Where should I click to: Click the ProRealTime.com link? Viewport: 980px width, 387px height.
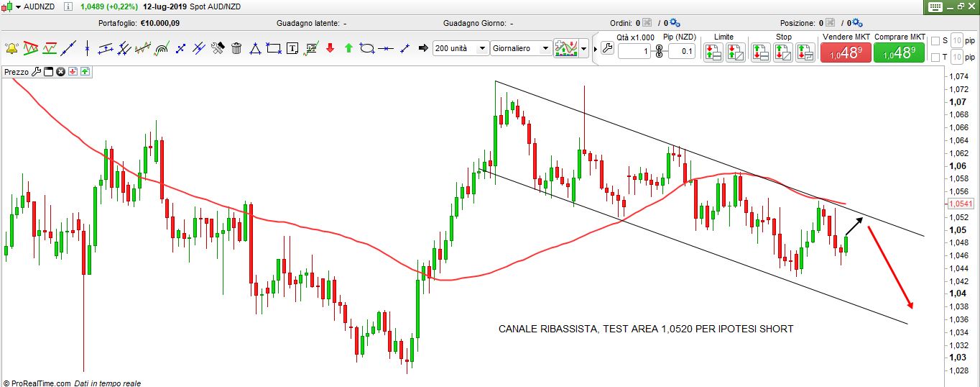[42, 383]
